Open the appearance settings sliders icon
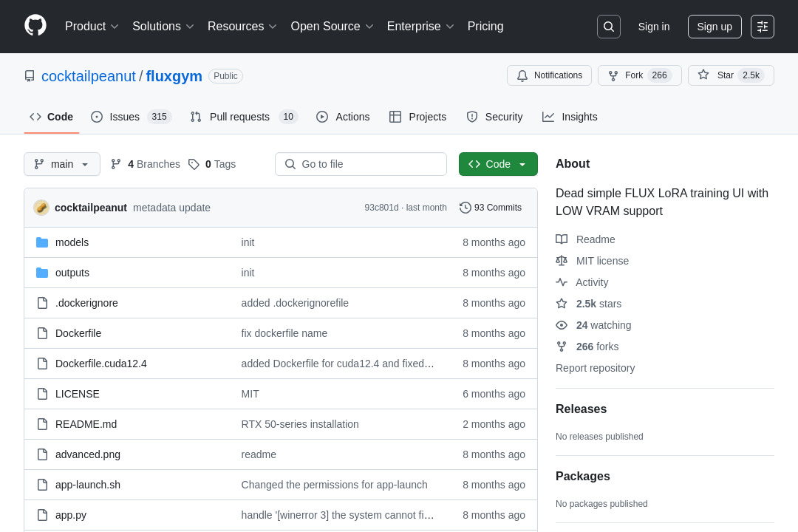Screen dimensions: 798x532 pos(763,27)
